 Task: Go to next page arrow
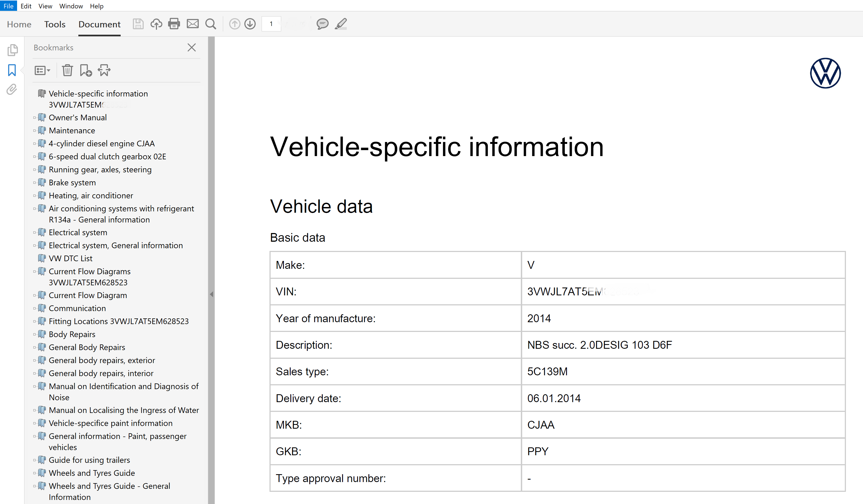point(250,24)
